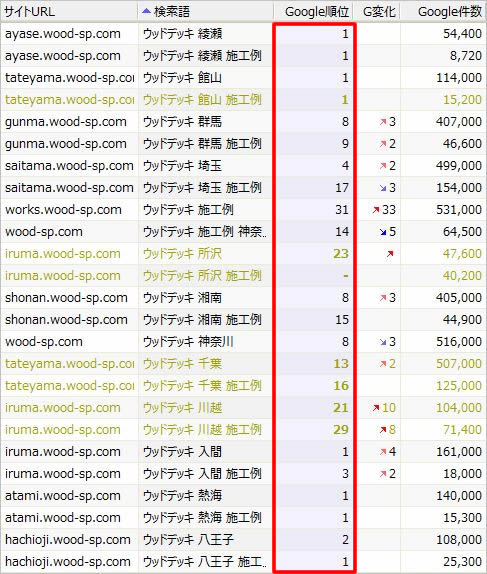The height and width of the screenshot is (574, 487).
Task: Click the Google件数 value 531,000
Action: (459, 209)
